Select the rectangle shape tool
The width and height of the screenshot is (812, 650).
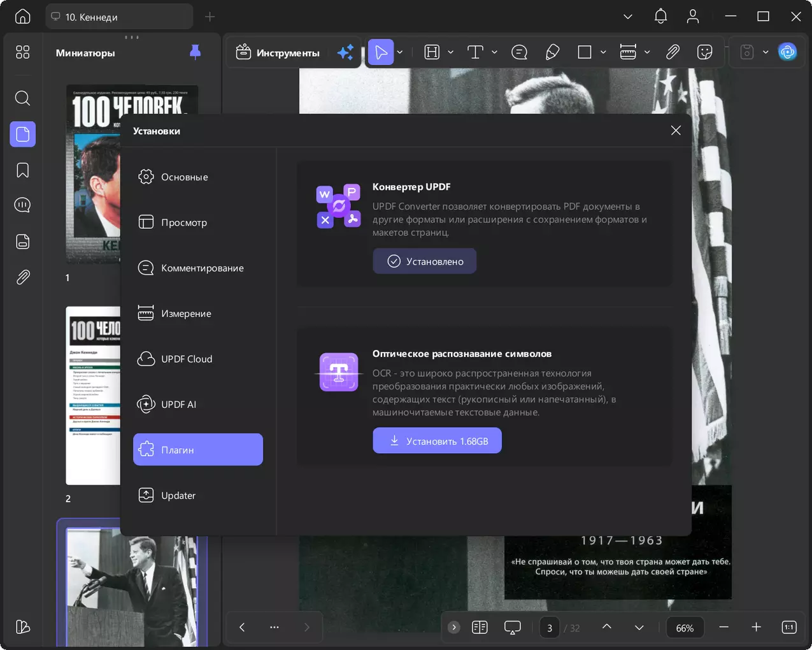(x=585, y=52)
